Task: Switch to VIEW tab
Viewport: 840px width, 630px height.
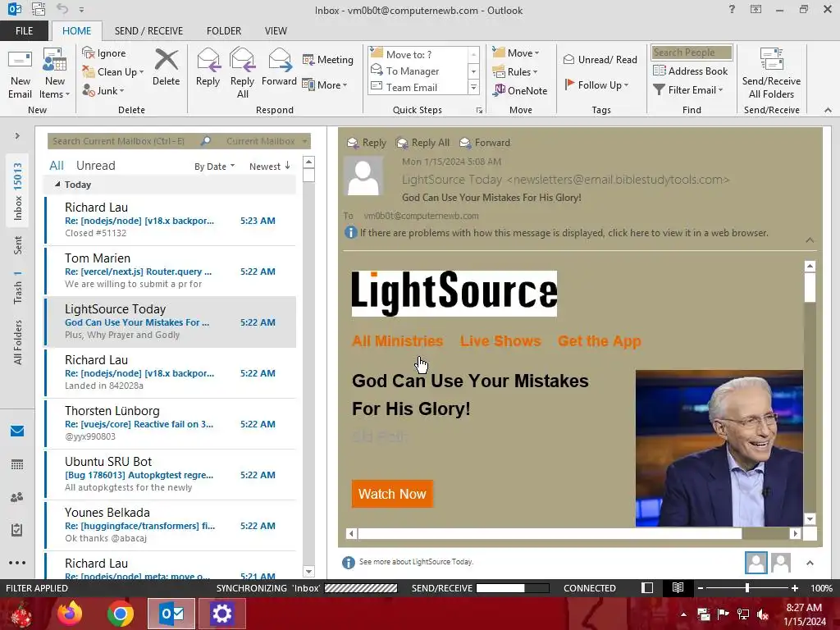Action: [276, 30]
